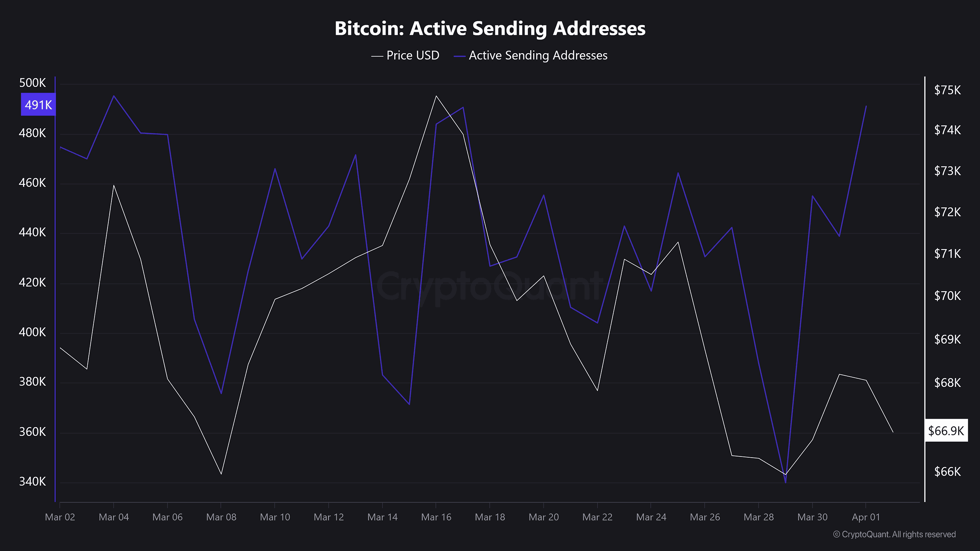The width and height of the screenshot is (980, 551).
Task: Click the $70K price axis label
Action: click(947, 296)
